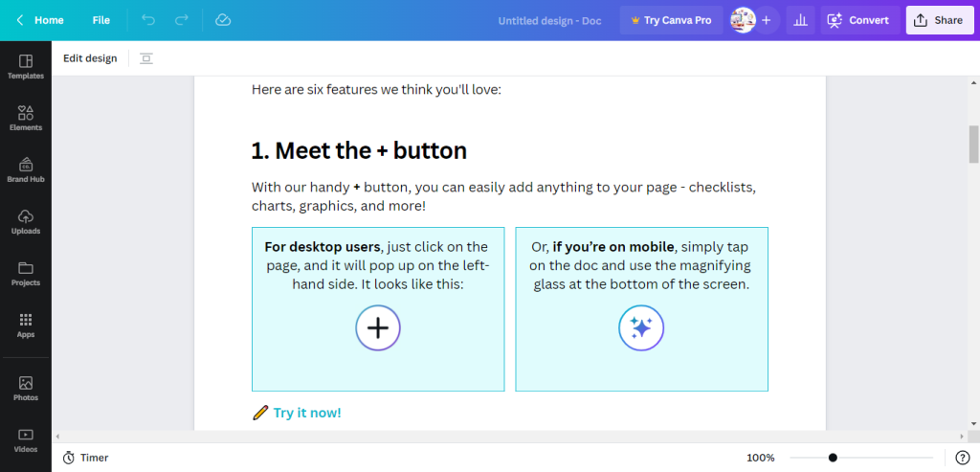Open the Timer tool
Image resolution: width=980 pixels, height=472 pixels.
pyautogui.click(x=85, y=458)
